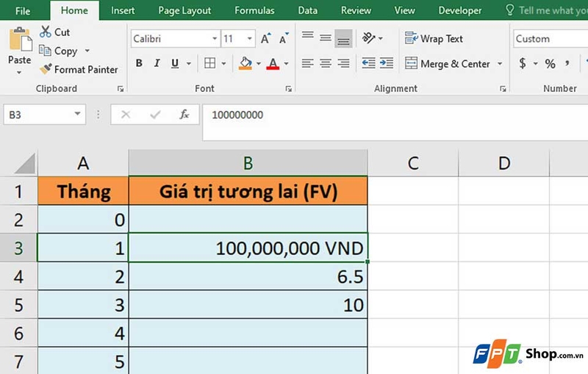Switch to the Developer tab
The width and height of the screenshot is (588, 374).
[x=460, y=10]
